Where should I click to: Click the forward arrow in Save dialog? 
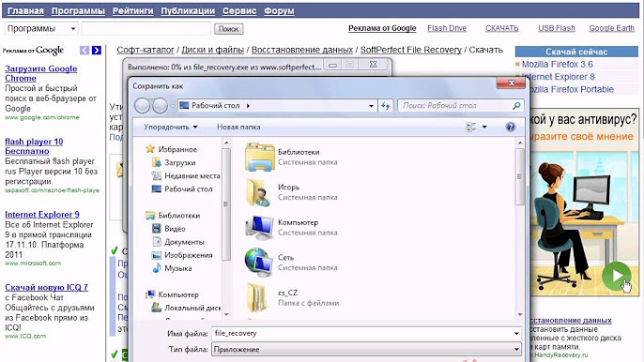point(160,106)
